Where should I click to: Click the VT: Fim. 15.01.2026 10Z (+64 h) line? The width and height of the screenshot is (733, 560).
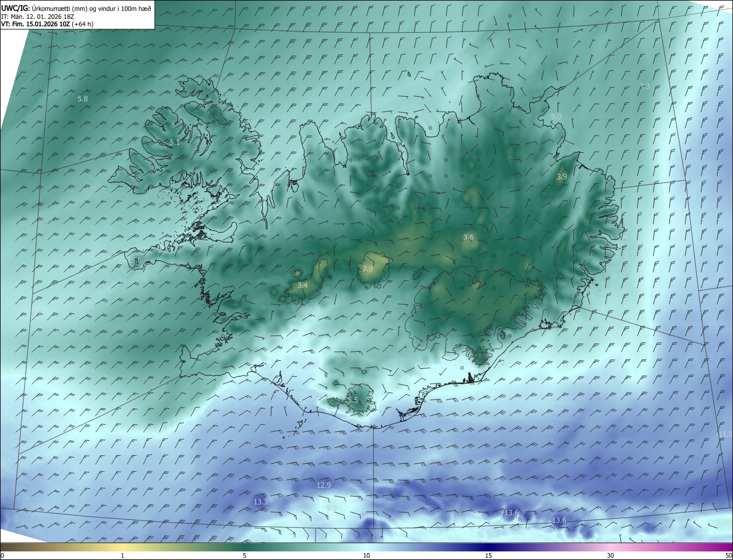tap(48, 24)
